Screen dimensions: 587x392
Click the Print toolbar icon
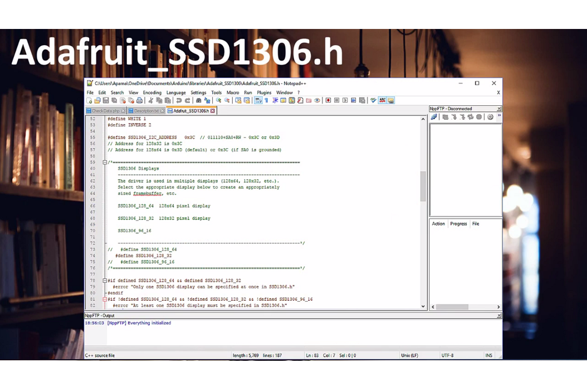tap(140, 100)
